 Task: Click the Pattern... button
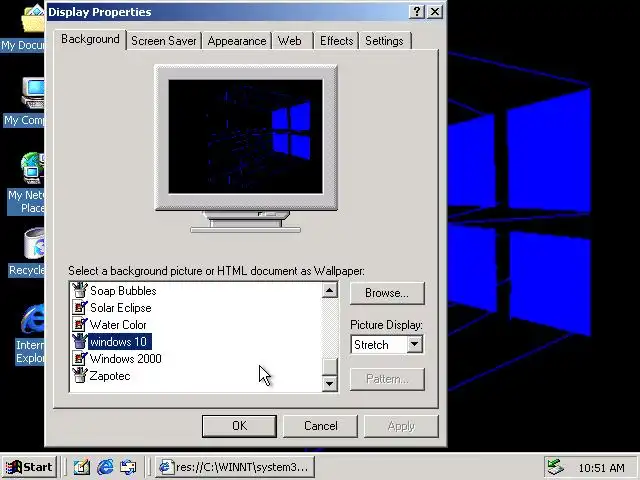coord(387,379)
